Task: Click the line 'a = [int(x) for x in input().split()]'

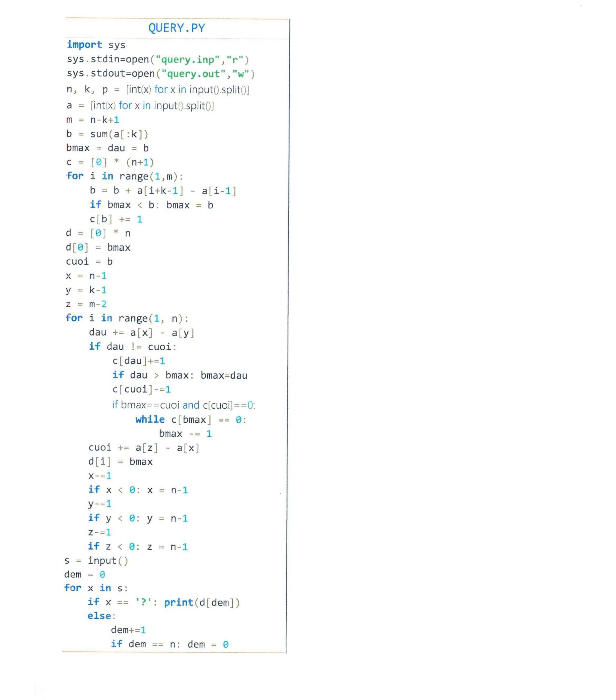Action: coord(140,105)
